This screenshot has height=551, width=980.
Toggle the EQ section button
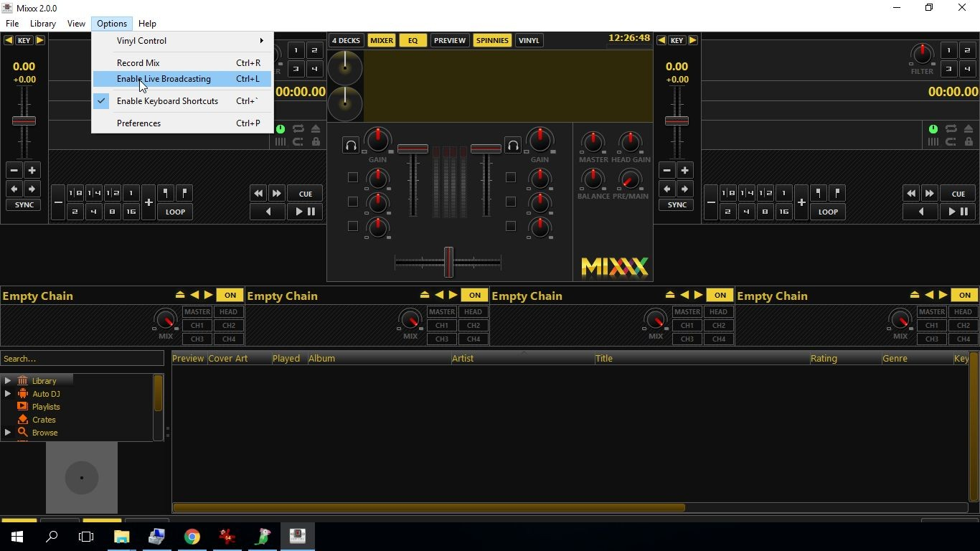pyautogui.click(x=413, y=40)
